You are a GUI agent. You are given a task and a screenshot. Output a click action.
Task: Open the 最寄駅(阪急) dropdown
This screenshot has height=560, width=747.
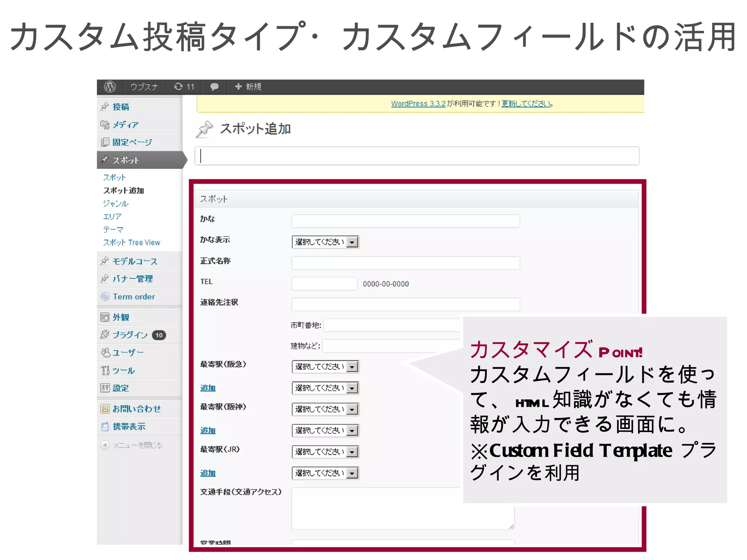tap(325, 367)
